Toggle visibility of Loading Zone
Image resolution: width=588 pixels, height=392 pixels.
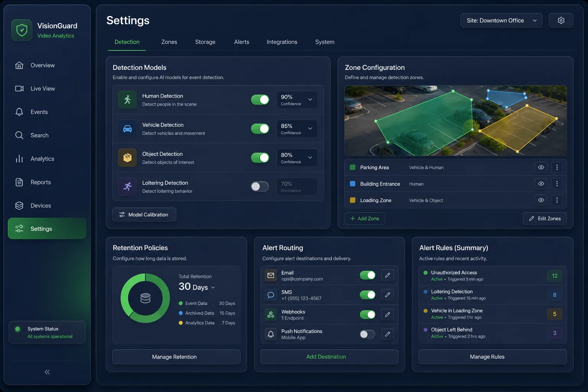tap(541, 200)
